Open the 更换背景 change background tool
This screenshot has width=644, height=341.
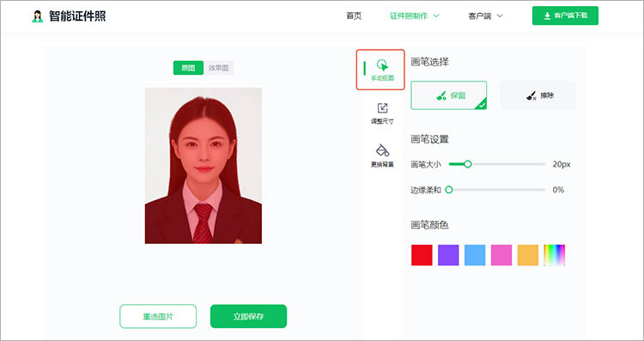pyautogui.click(x=382, y=155)
